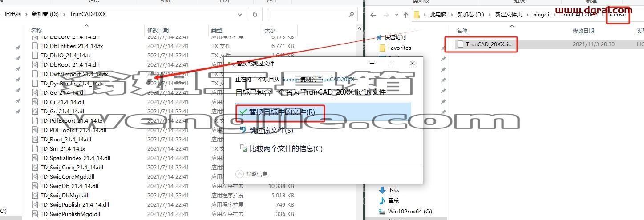Image resolution: width=644 pixels, height=220 pixels.
Task: Click ningqi breadcrumb in right window
Action: [x=541, y=15]
